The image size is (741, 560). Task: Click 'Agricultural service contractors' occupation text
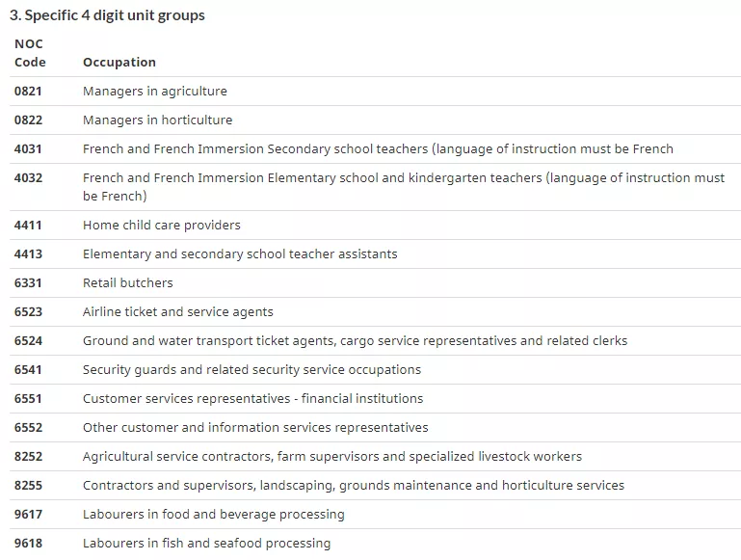[331, 456]
